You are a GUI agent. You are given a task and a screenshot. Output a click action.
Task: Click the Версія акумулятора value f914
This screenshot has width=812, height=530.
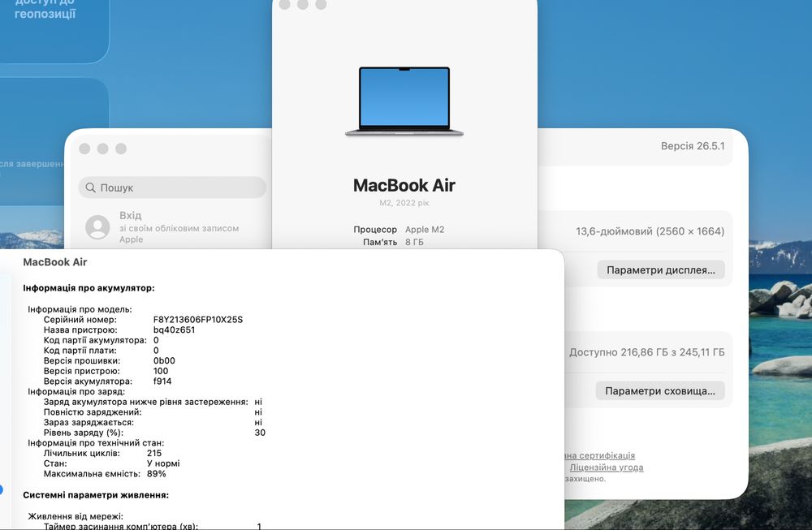[x=162, y=381]
